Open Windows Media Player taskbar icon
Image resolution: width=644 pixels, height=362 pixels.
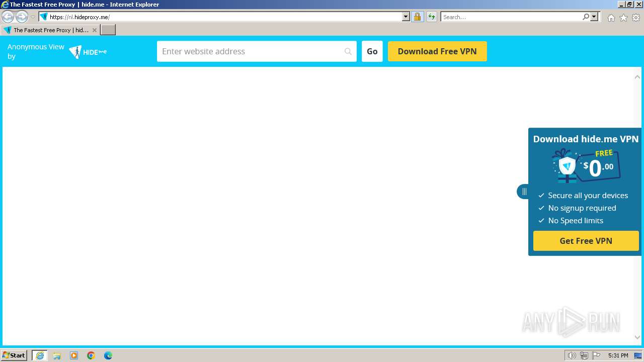click(x=74, y=355)
